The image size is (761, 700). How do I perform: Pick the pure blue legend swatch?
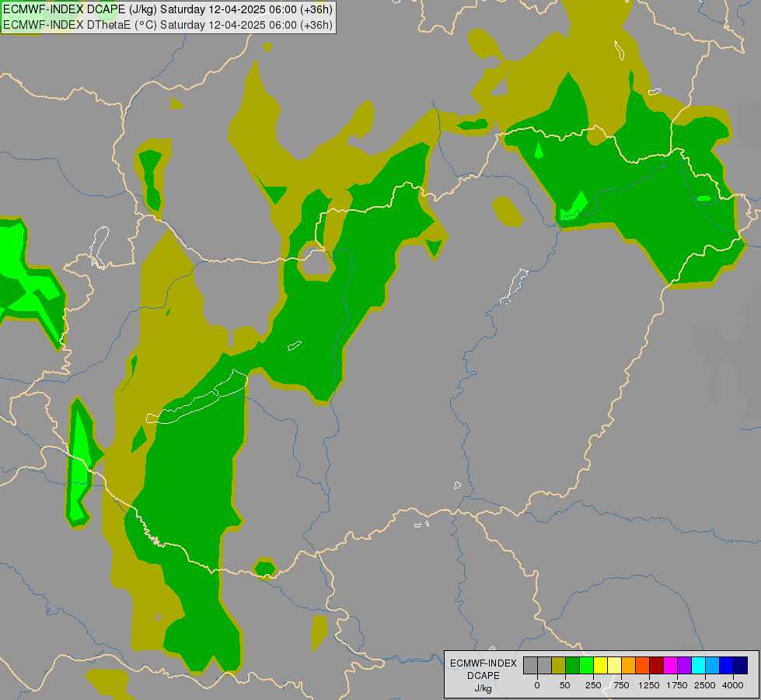[x=727, y=665]
